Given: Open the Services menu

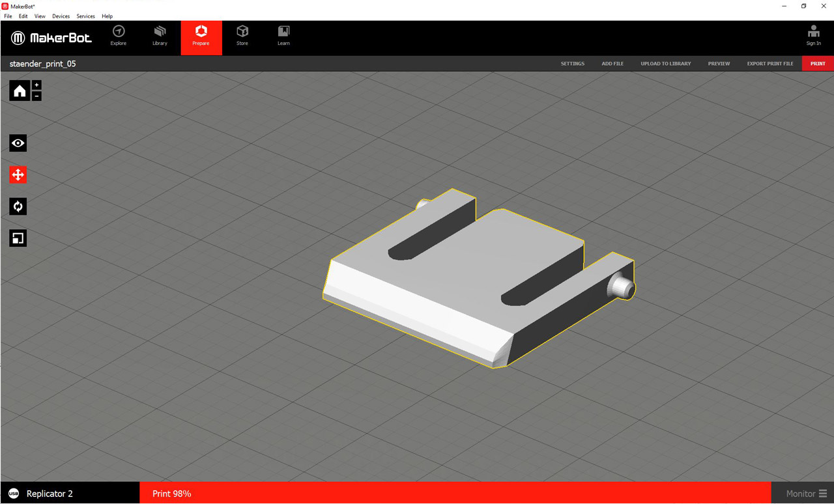Looking at the screenshot, I should (86, 16).
